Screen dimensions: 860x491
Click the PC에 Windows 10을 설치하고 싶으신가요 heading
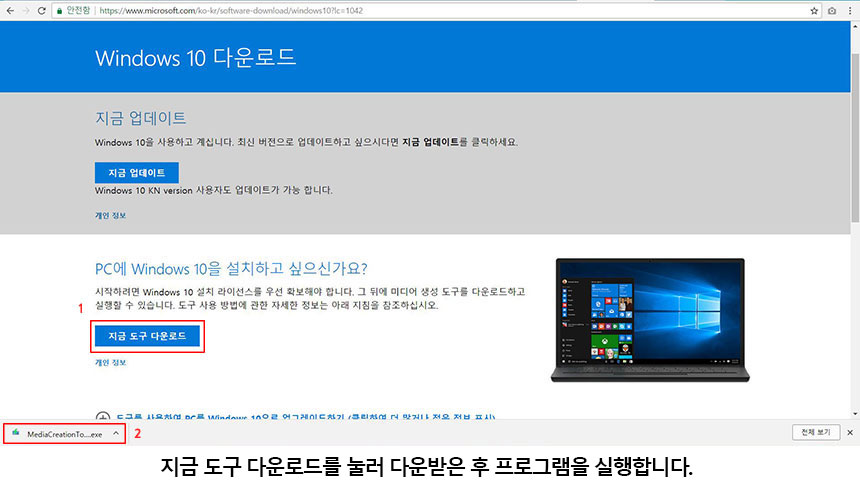(231, 269)
